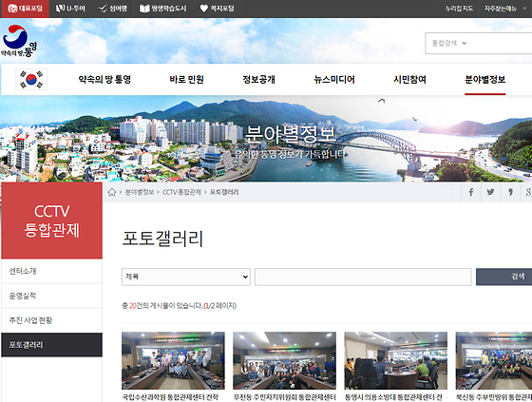Screen dimensions: 532x402
Task: Click the 북신동 주부민방위 통합관제 title
Action: click(494, 397)
